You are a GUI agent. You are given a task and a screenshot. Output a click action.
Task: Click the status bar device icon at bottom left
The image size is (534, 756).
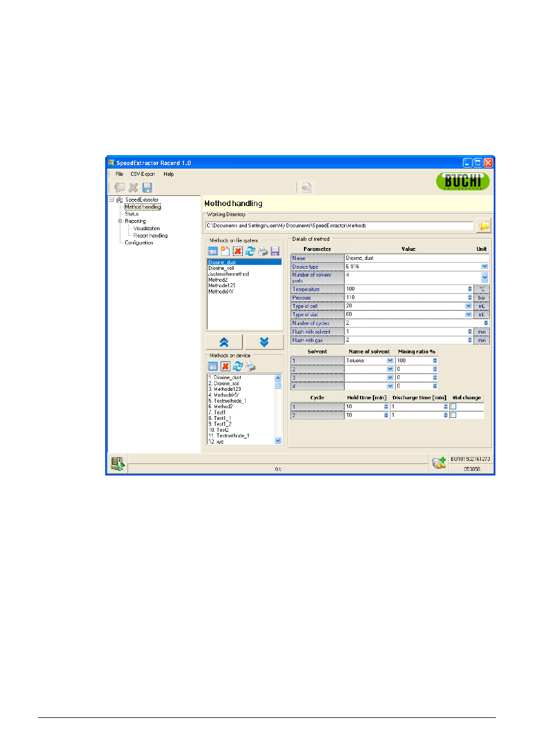pos(117,464)
